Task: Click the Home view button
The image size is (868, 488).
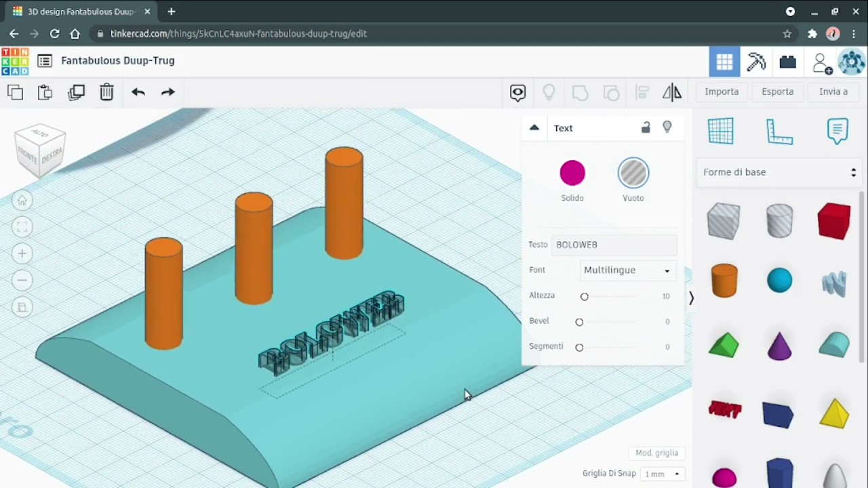Action: [x=22, y=201]
